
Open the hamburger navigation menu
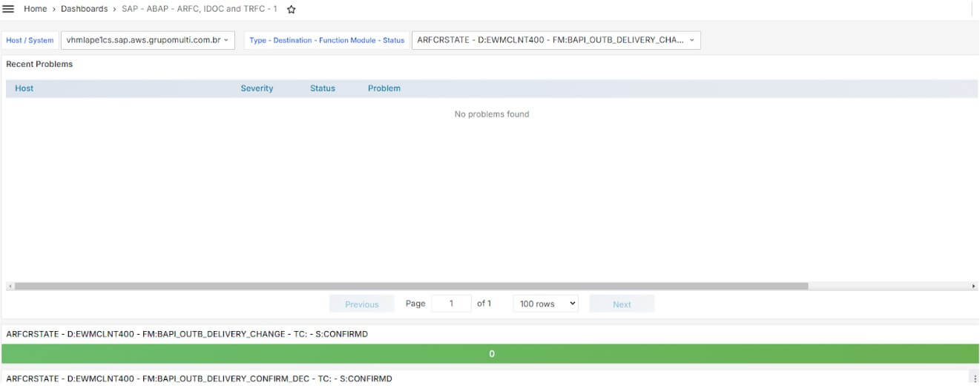[9, 9]
